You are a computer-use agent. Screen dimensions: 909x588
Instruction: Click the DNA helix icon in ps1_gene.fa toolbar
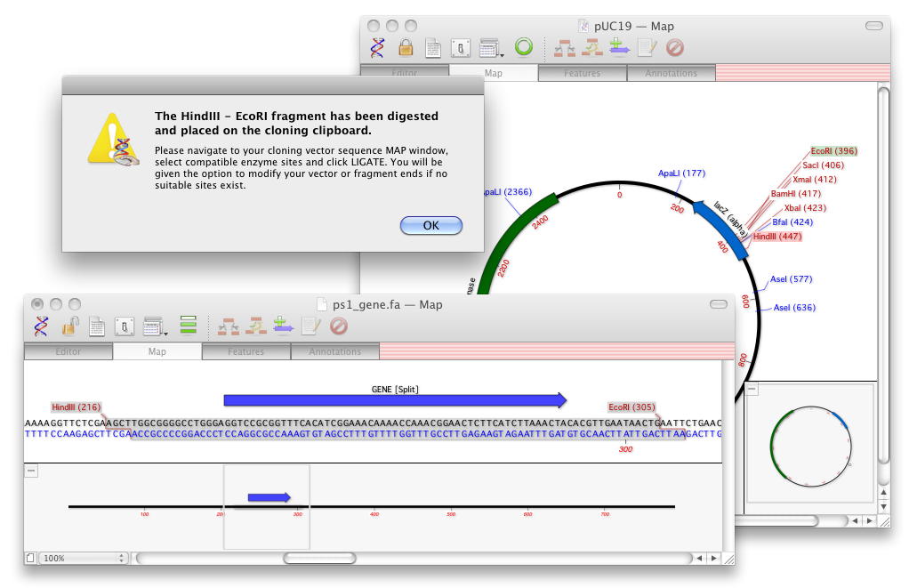(x=41, y=326)
